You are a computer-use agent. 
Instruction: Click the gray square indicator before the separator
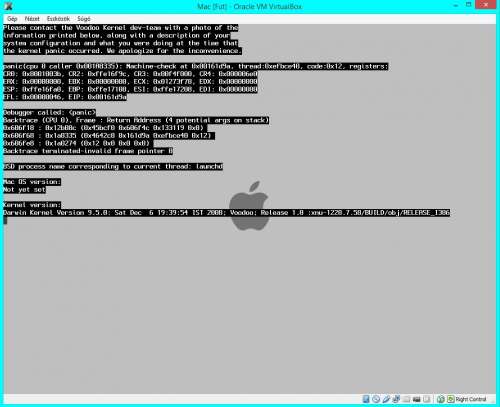tap(427, 399)
